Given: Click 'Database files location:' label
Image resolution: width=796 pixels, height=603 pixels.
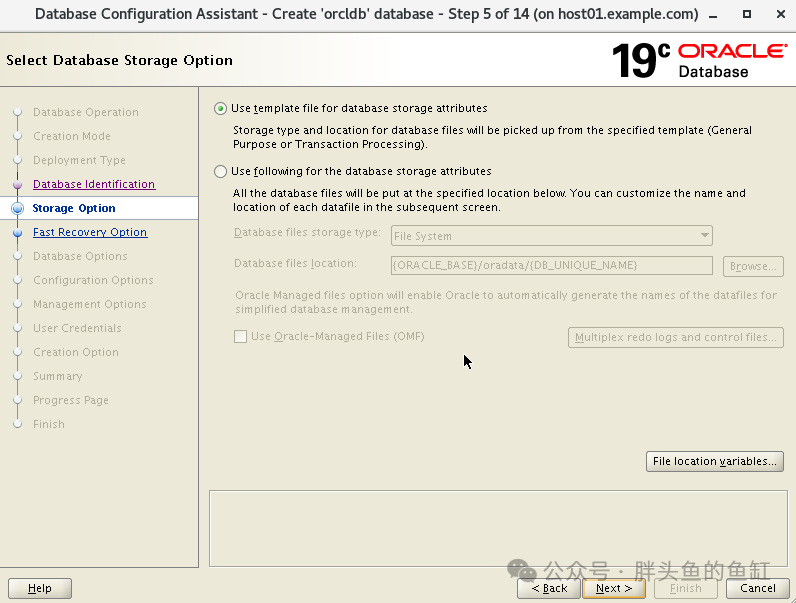Looking at the screenshot, I should (x=295, y=263).
